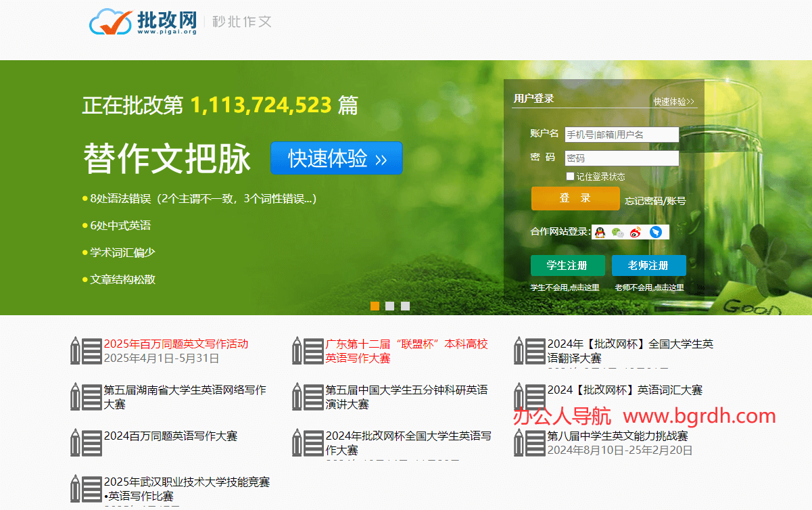Open 第八届中学生英文能力挑战赛 link

(617, 436)
